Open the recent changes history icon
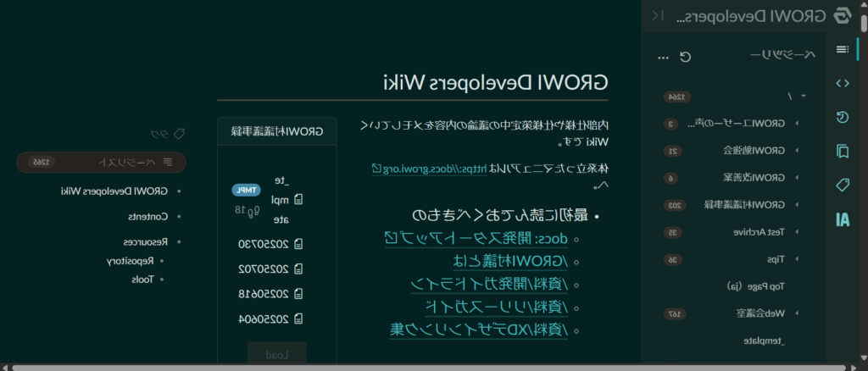Screen dimensions: 868x371 click(842, 117)
